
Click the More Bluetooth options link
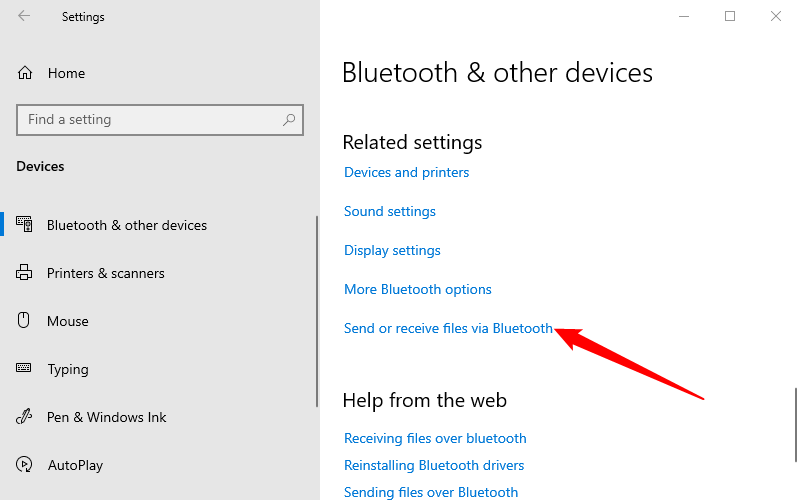coord(418,289)
